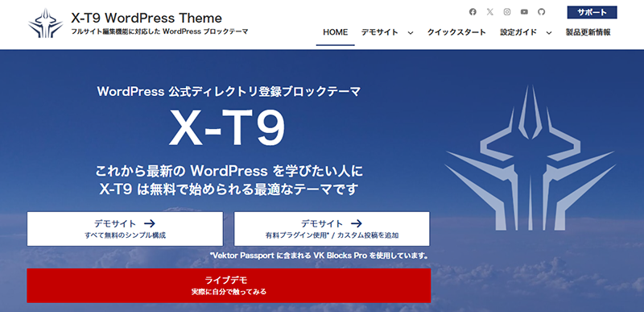Viewport: 644px width, 312px height.
Task: Open the YouTube social icon
Action: (x=525, y=12)
